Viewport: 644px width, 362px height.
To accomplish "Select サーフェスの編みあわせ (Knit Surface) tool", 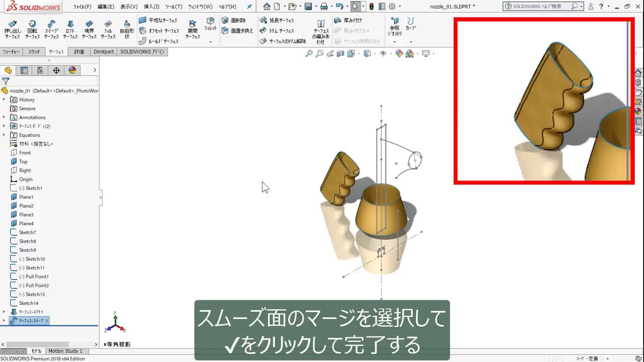I will coord(321,32).
